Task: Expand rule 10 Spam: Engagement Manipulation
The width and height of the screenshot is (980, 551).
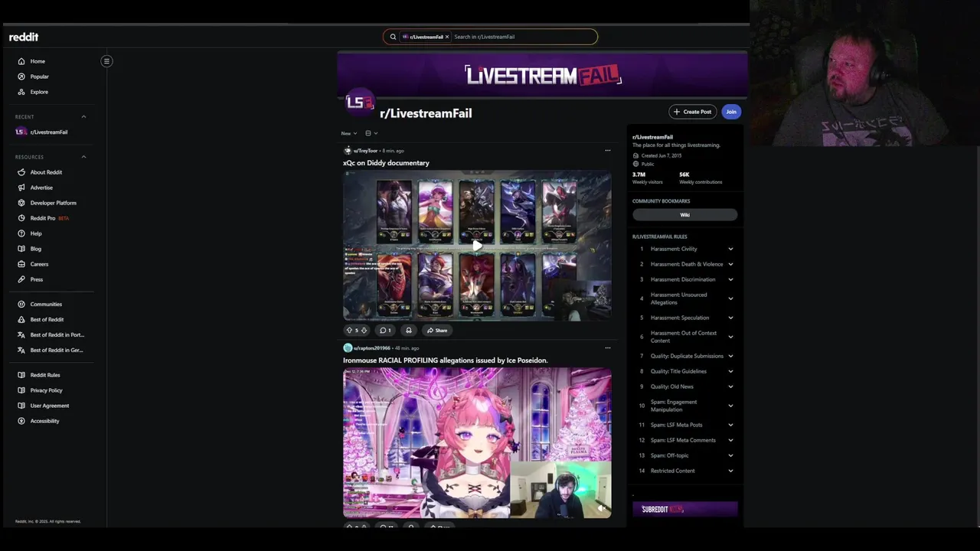Action: click(730, 406)
